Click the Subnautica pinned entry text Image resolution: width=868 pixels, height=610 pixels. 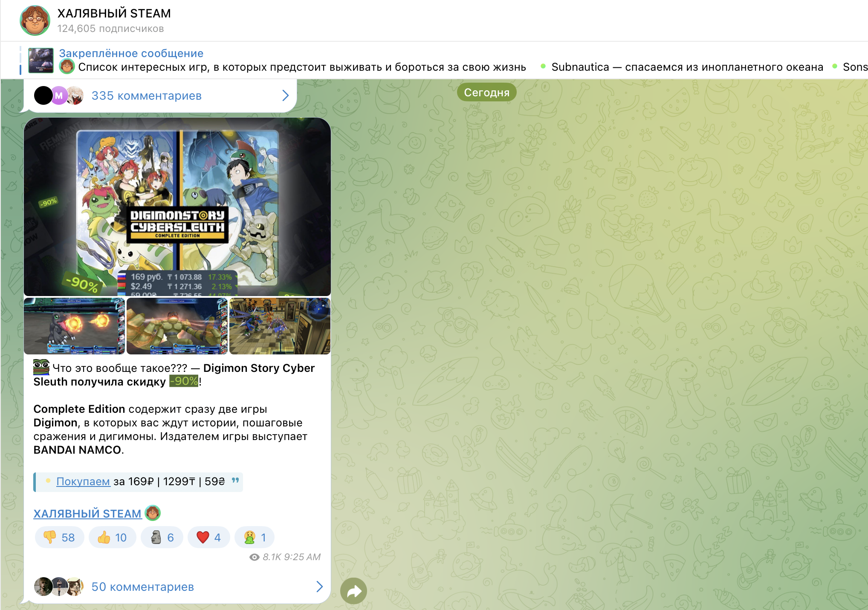coord(687,67)
